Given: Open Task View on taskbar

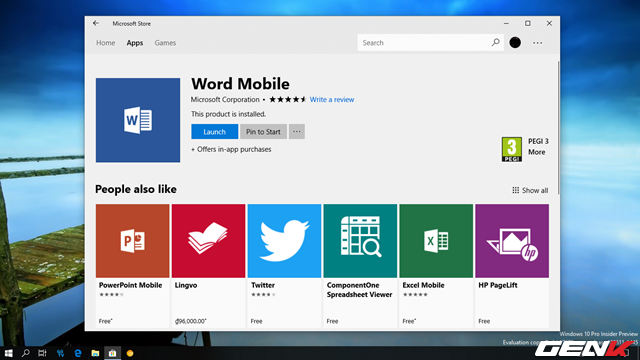Looking at the screenshot, I should (42, 353).
